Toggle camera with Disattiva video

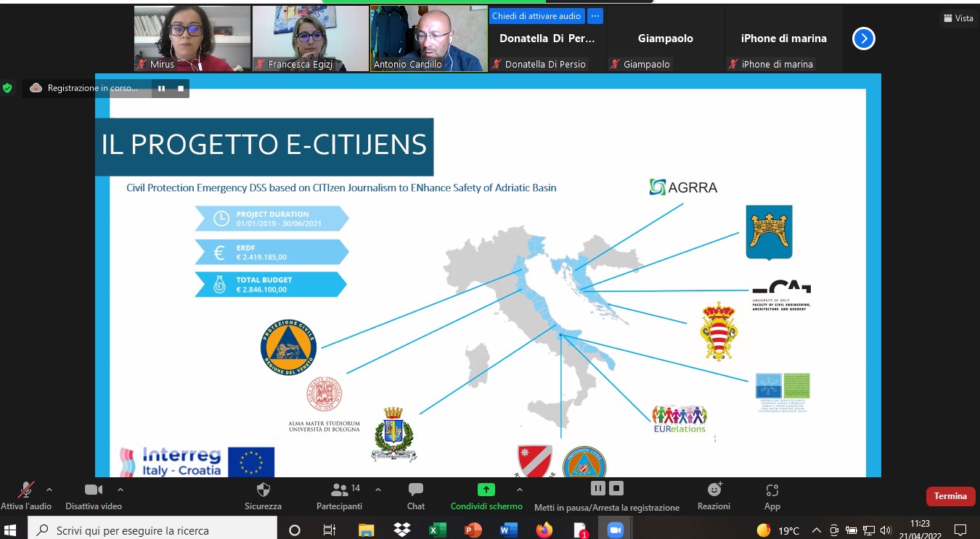click(x=93, y=490)
